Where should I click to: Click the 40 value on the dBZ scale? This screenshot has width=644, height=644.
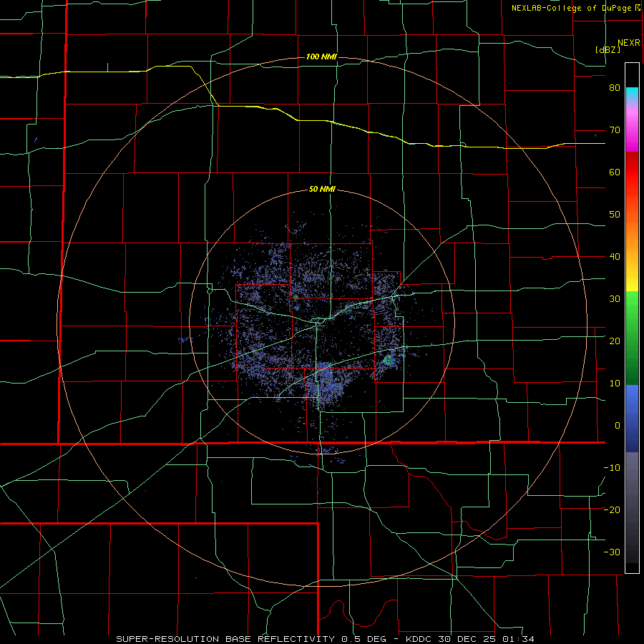click(615, 257)
